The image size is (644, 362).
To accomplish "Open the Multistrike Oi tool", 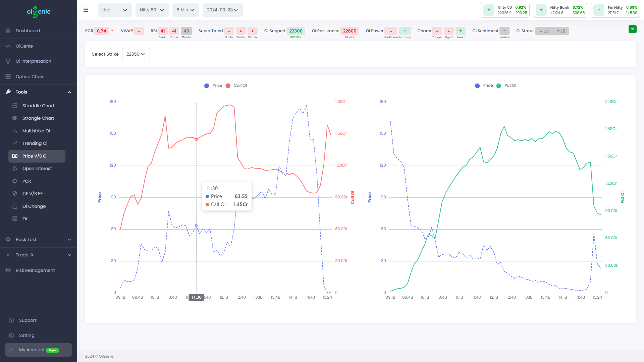I will point(36,131).
